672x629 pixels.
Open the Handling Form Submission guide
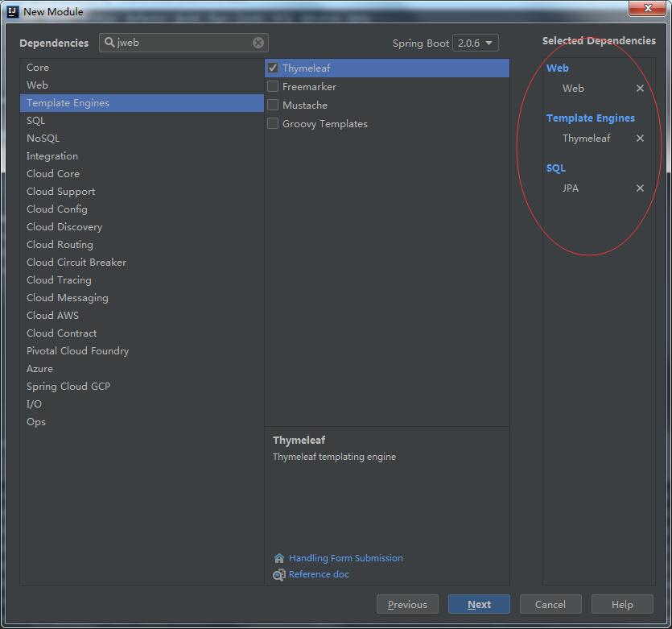[x=346, y=558]
